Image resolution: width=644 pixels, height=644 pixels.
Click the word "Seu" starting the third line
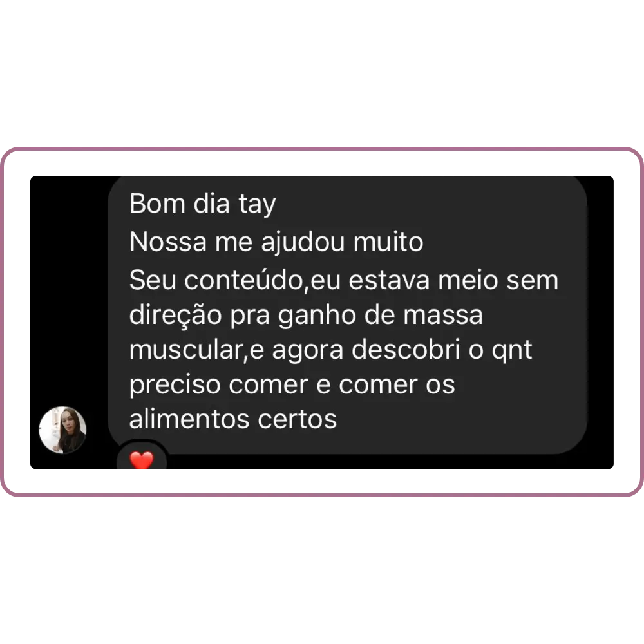153,281
